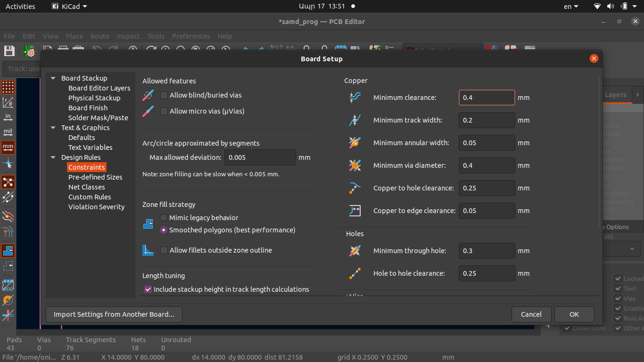The height and width of the screenshot is (362, 644).
Task: Open Board Setup gear icon in toolbar
Action: click(x=29, y=51)
